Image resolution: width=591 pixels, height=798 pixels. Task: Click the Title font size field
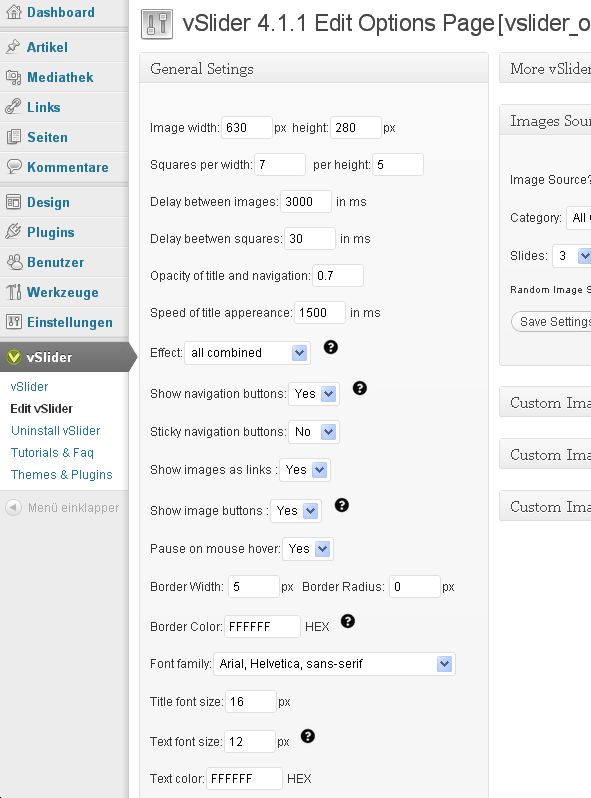[251, 702]
